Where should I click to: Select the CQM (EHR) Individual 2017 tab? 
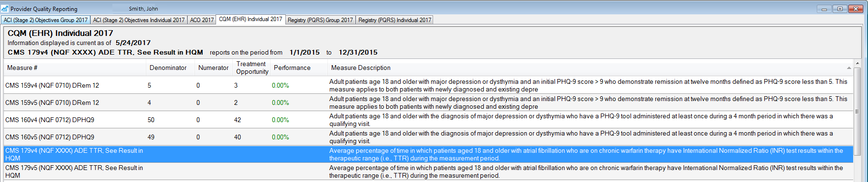(250, 19)
